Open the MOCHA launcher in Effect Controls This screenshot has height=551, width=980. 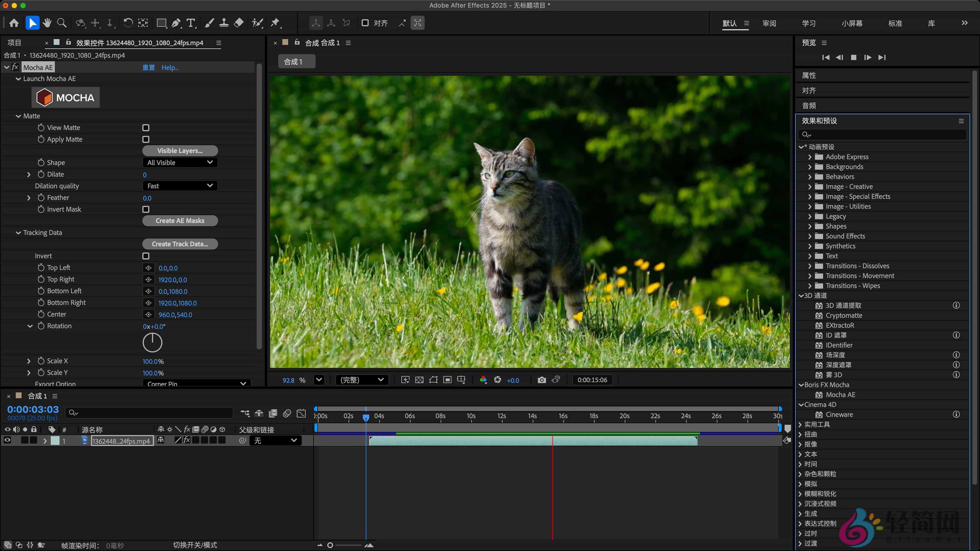tap(65, 97)
